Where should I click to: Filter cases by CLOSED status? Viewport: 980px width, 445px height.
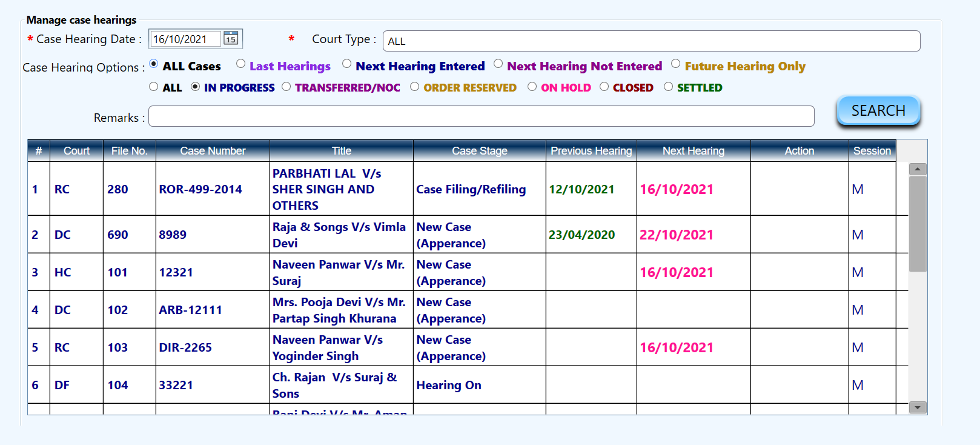(604, 87)
